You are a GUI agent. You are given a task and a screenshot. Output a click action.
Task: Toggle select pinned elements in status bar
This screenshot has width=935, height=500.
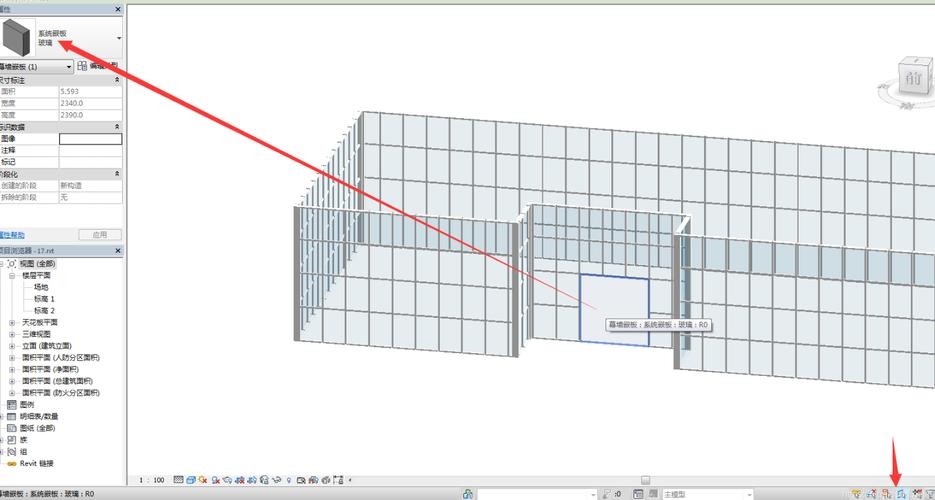click(x=886, y=494)
